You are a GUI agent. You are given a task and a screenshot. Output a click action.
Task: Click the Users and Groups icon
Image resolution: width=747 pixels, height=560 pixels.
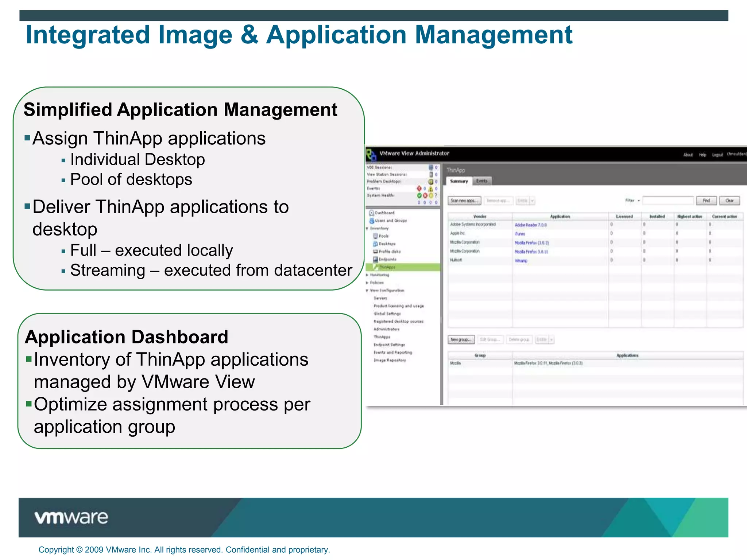tap(371, 221)
